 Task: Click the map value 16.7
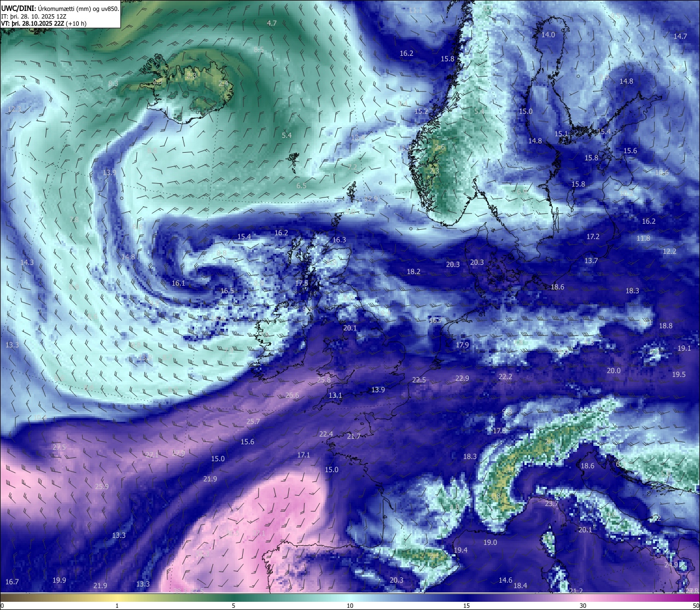click(11, 582)
